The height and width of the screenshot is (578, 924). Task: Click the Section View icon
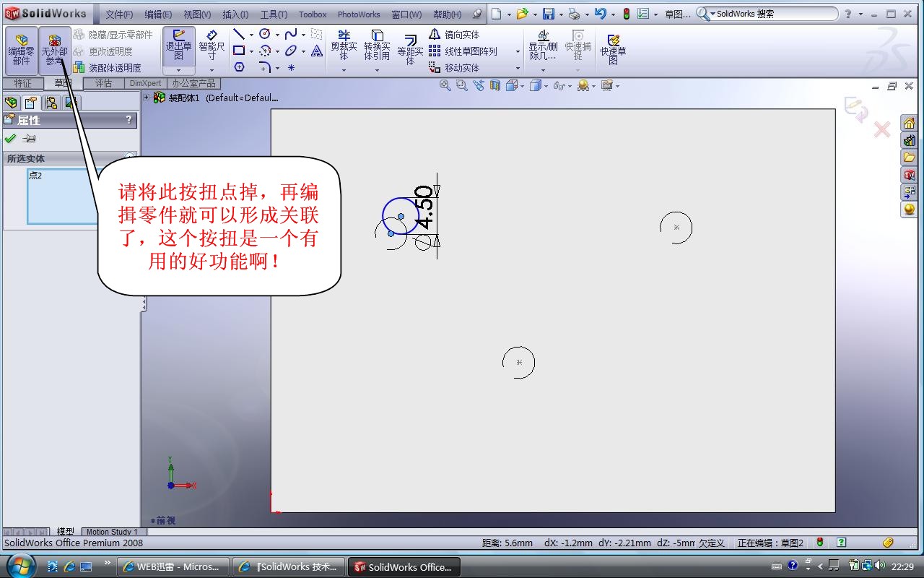tap(495, 85)
